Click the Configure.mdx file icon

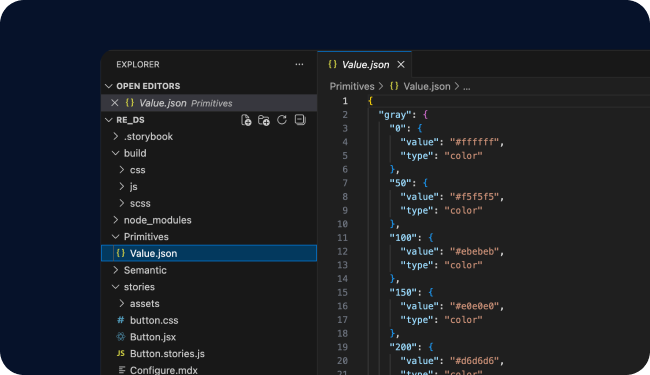point(121,370)
